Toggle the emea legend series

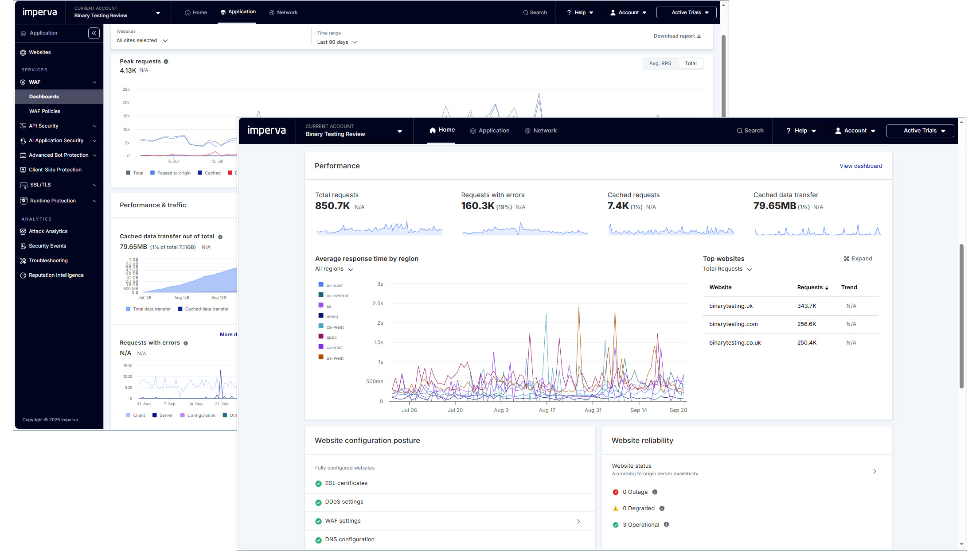click(x=328, y=316)
